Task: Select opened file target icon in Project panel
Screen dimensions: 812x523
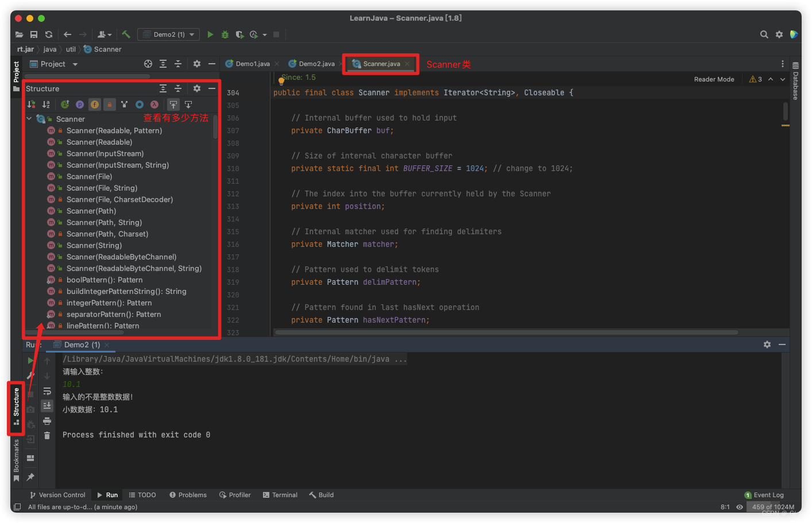Action: click(148, 64)
